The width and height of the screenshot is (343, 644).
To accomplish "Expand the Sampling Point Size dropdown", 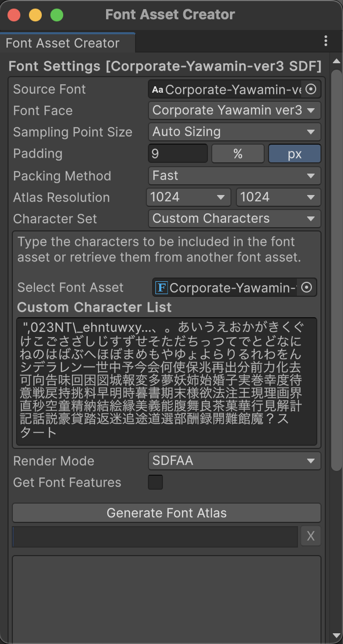I will tap(234, 132).
